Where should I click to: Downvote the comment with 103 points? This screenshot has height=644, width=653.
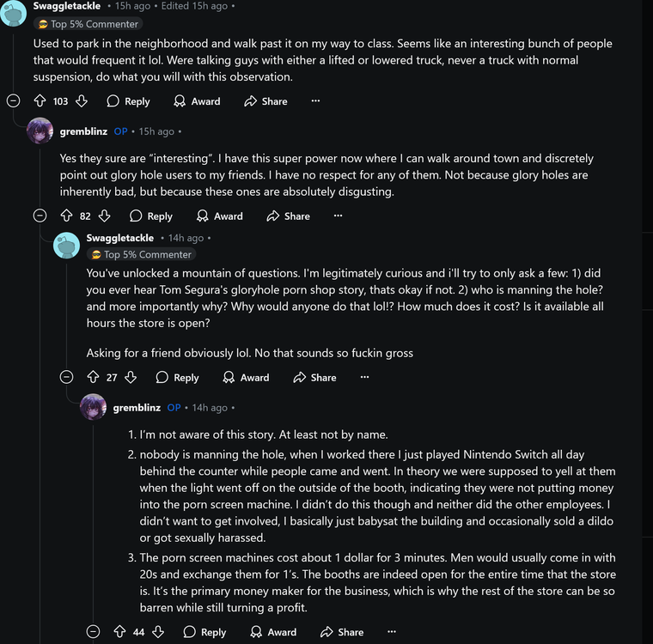click(x=82, y=101)
